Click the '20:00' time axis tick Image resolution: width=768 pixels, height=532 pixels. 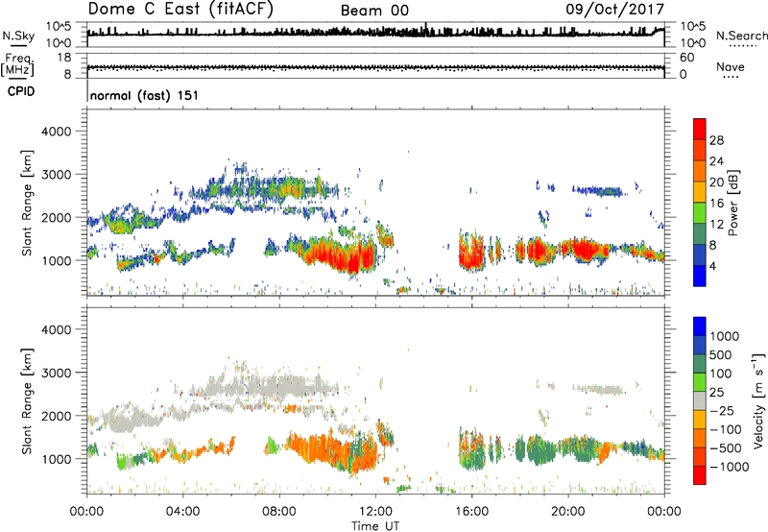tap(567, 512)
